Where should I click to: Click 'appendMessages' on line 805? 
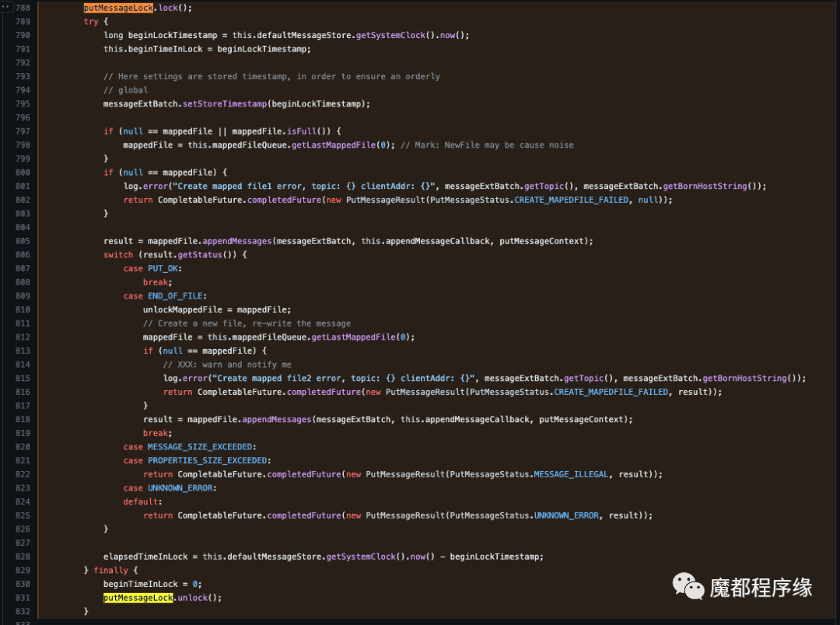(236, 241)
